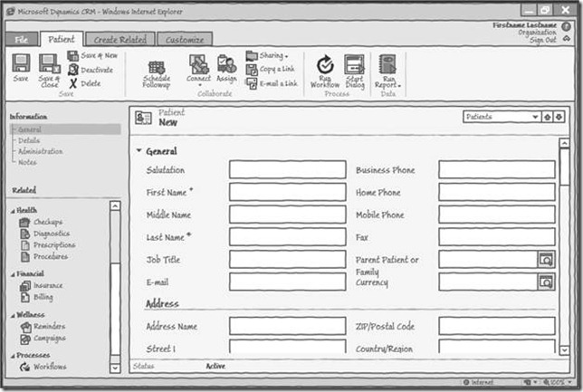
Task: Open Prescriptions in the Related list
Action: pos(53,245)
